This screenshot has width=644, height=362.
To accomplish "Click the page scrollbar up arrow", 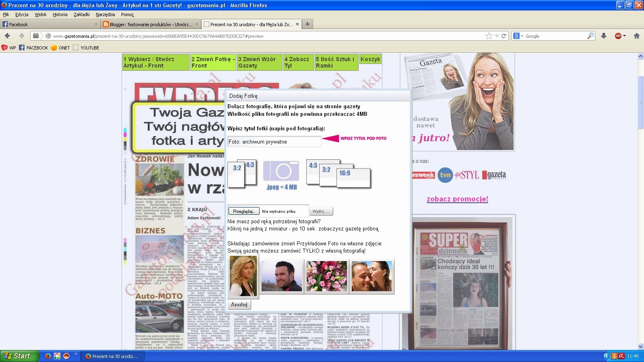I will pyautogui.click(x=640, y=56).
